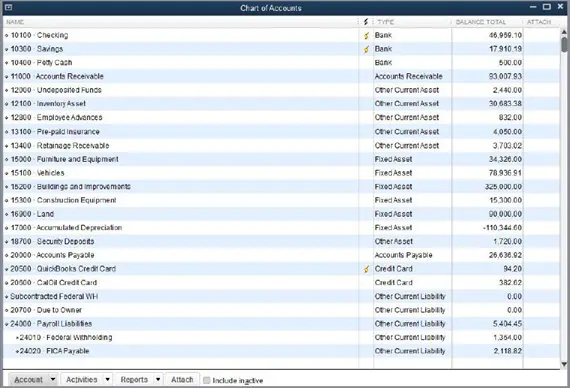Click the diamond marker beside 10100 Checking
Image resolution: width=570 pixels, height=388 pixels.
(7, 36)
